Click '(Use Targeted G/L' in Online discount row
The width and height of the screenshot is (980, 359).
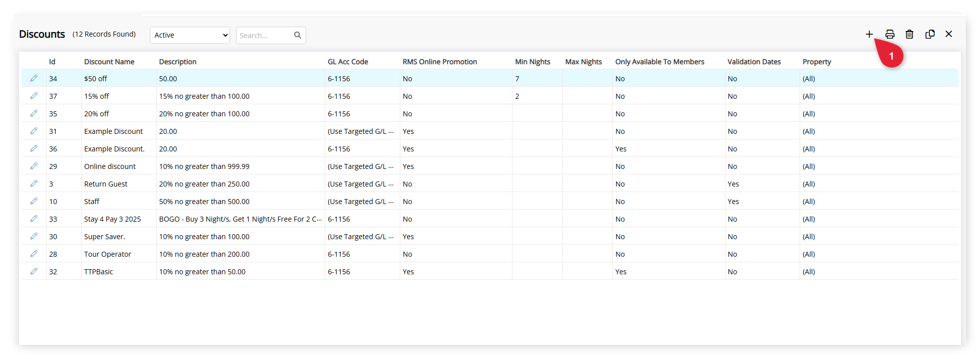tap(361, 166)
